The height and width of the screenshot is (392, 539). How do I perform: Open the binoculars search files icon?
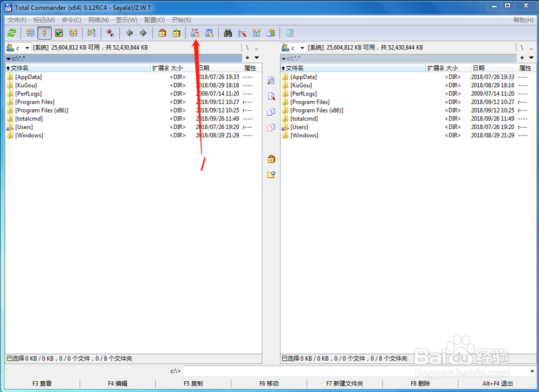point(227,33)
